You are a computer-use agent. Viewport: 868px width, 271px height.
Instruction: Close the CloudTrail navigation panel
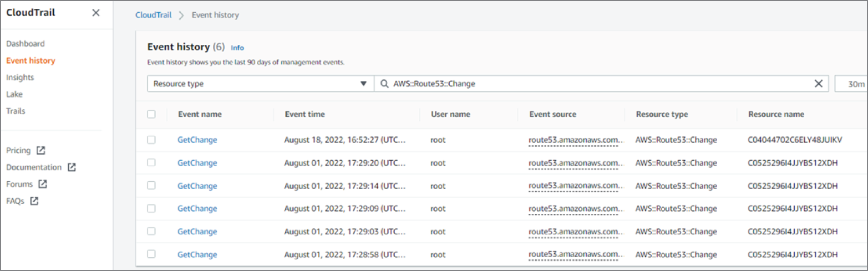click(96, 13)
